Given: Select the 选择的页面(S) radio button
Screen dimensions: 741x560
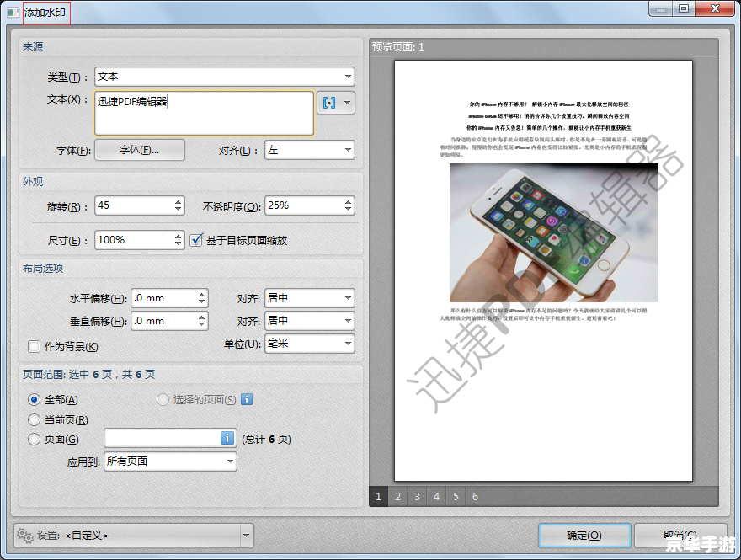Looking at the screenshot, I should [x=163, y=400].
